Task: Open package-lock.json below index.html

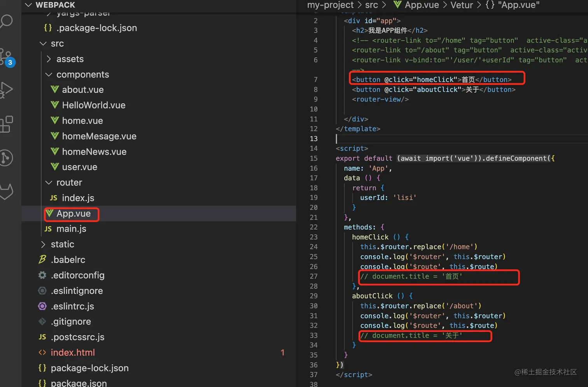Action: (89, 368)
